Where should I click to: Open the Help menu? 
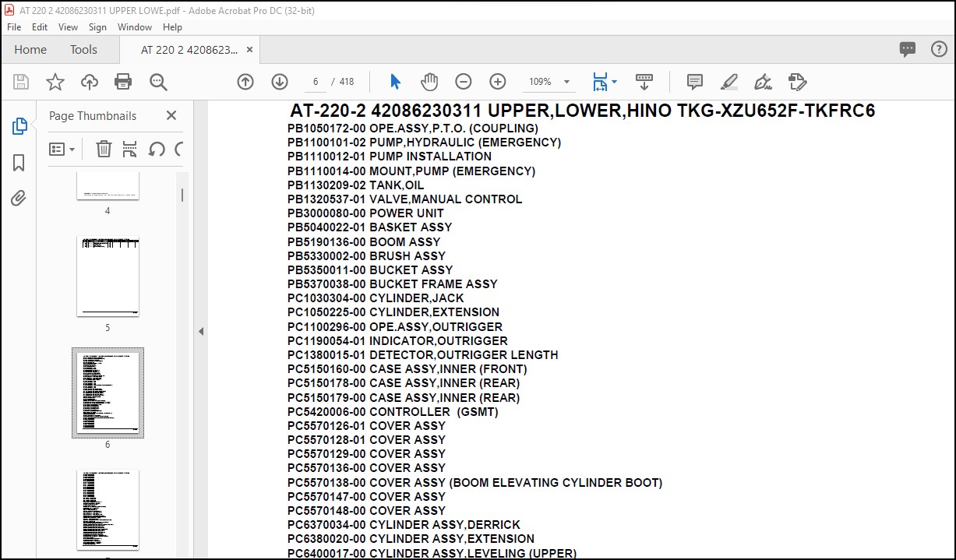click(172, 26)
